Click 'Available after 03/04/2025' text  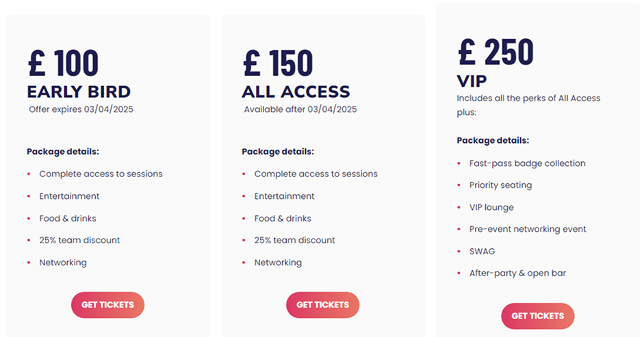coord(300,109)
